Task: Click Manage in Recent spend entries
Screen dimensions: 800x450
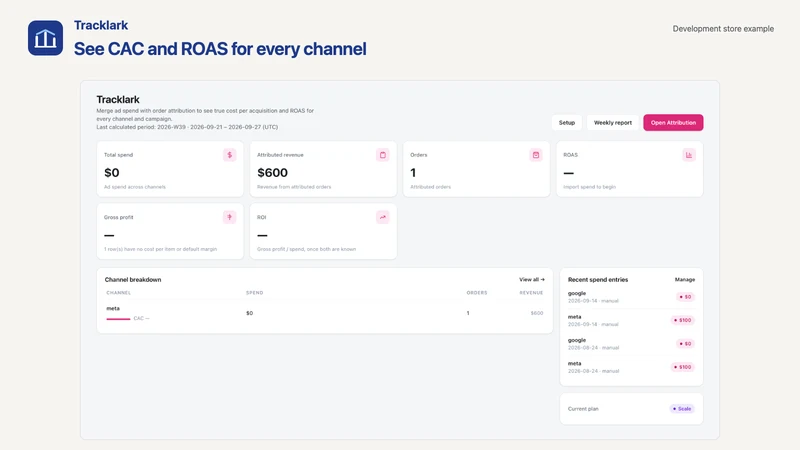Action: 685,280
